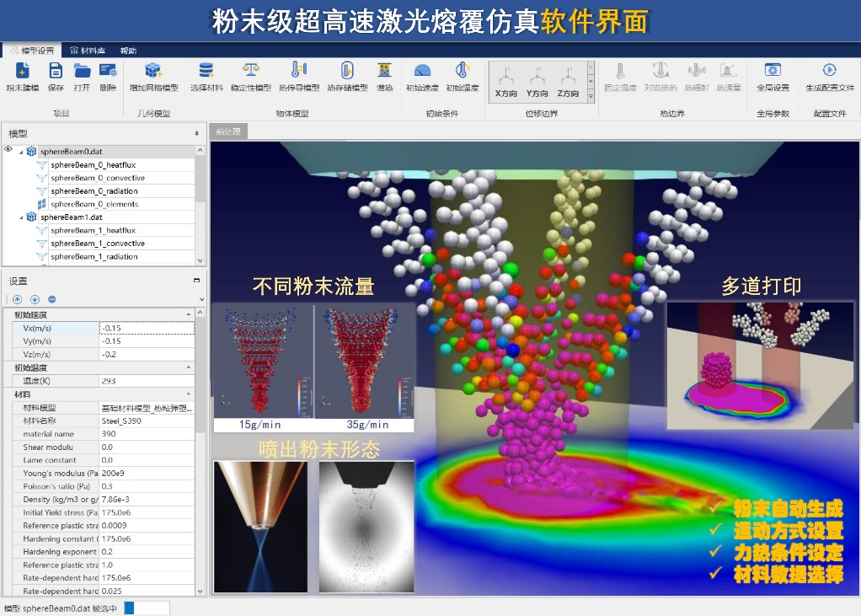This screenshot has height=616, width=861.
Task: Click the Density value 7.86e-3
Action: pyautogui.click(x=147, y=500)
